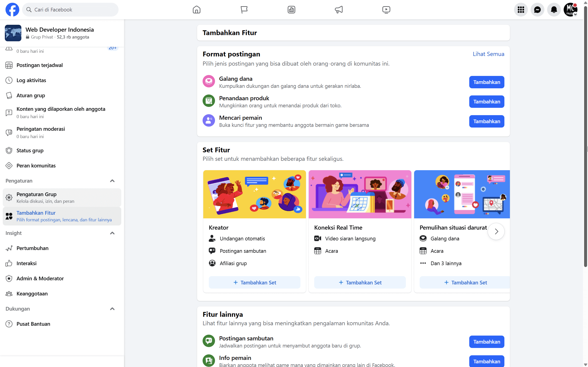Click the megaphone icon in top navigation
Viewport: 588px width, 367px height.
coord(339,9)
